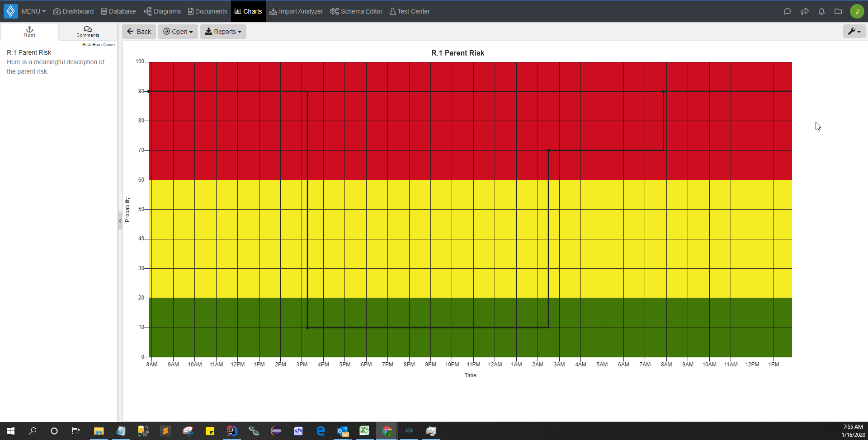Open the Diagrams section
The image size is (868, 440).
pos(162,11)
